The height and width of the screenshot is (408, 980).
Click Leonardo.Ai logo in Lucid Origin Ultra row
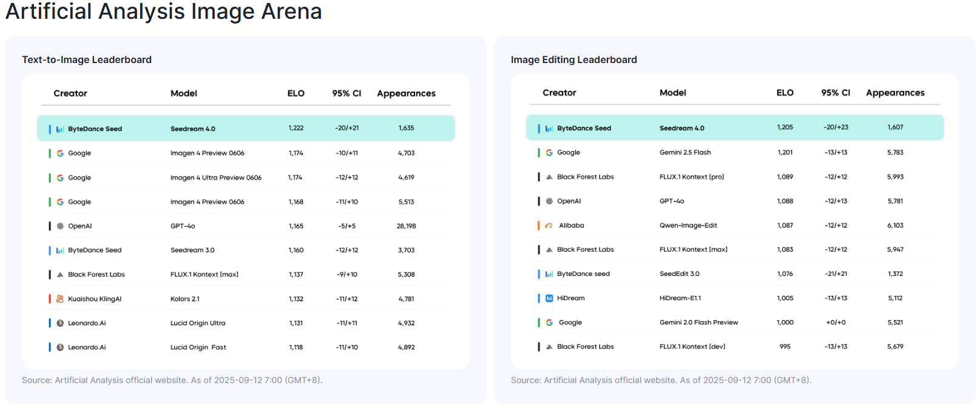pos(60,323)
